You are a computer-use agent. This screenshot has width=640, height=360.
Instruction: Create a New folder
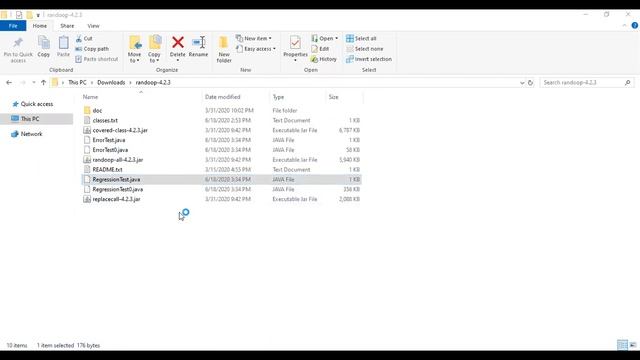(224, 49)
